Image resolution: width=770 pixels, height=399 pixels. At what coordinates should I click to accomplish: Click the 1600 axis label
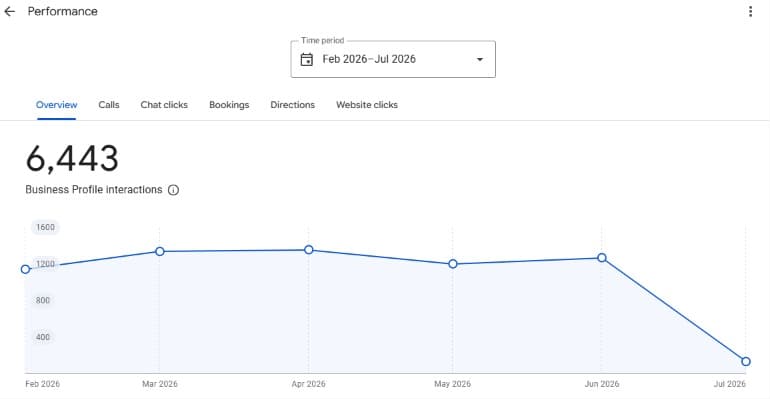[45, 227]
